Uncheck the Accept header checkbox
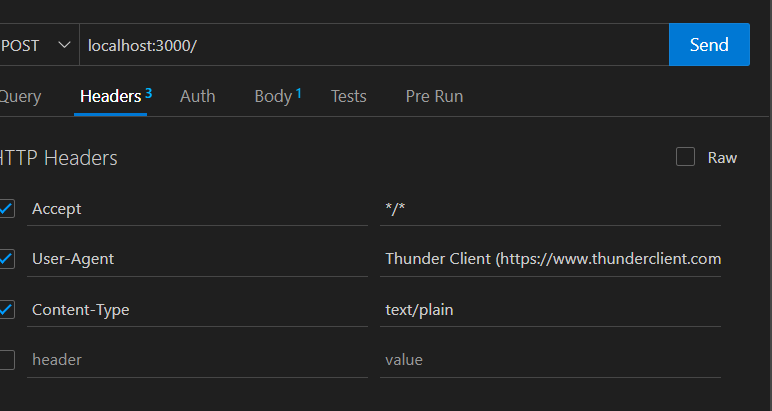772x411 pixels. click(x=6, y=208)
